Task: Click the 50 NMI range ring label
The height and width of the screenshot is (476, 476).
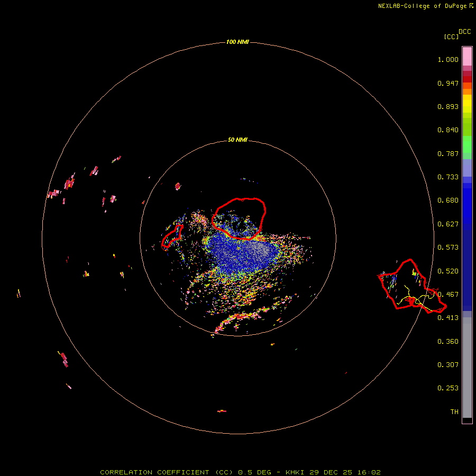Action: click(237, 140)
